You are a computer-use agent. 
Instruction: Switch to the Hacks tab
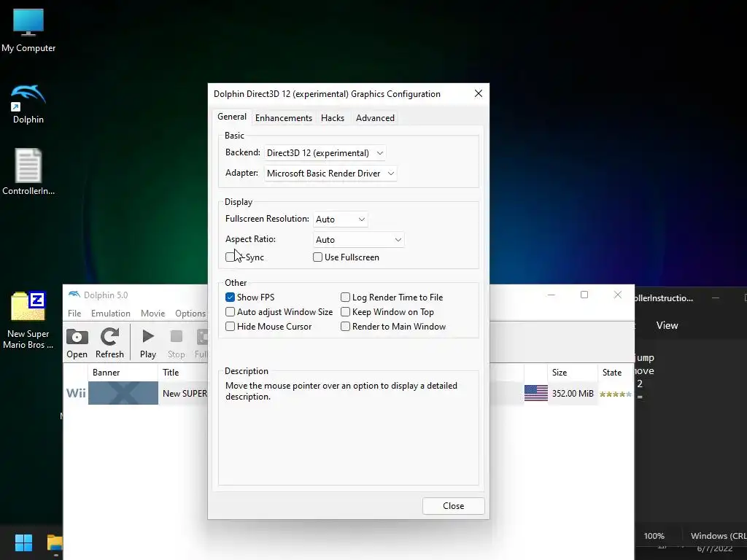pyautogui.click(x=333, y=118)
